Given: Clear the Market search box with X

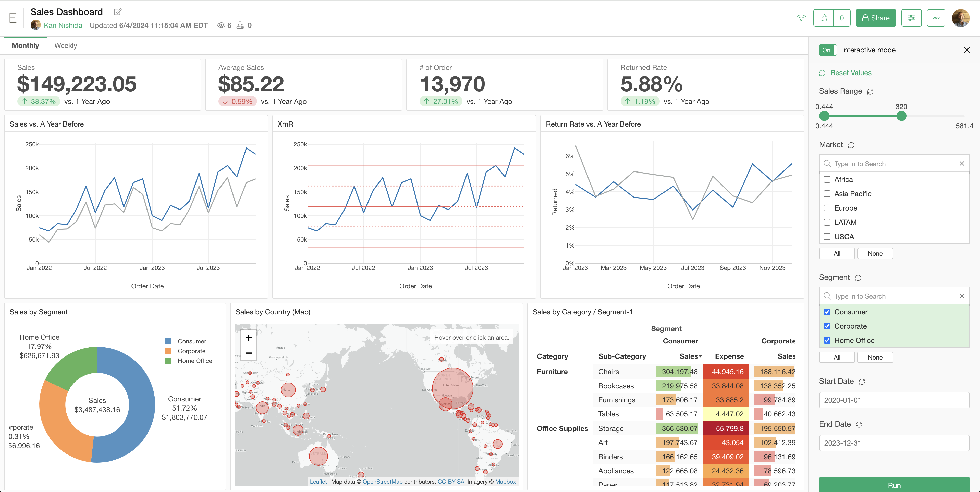Looking at the screenshot, I should pos(962,164).
